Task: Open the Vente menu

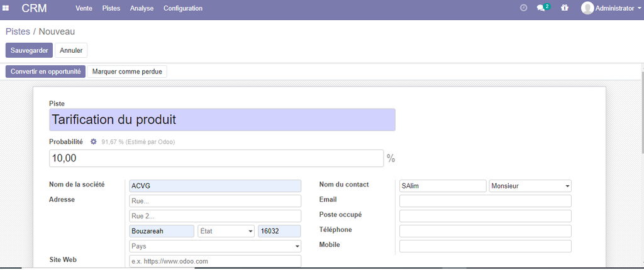Action: 84,8
